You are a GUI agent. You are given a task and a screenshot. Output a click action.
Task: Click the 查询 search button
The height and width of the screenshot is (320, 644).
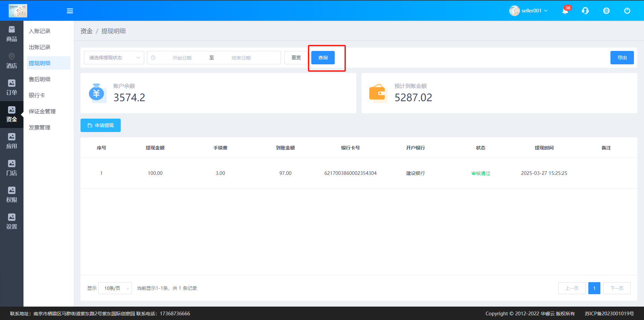click(323, 58)
